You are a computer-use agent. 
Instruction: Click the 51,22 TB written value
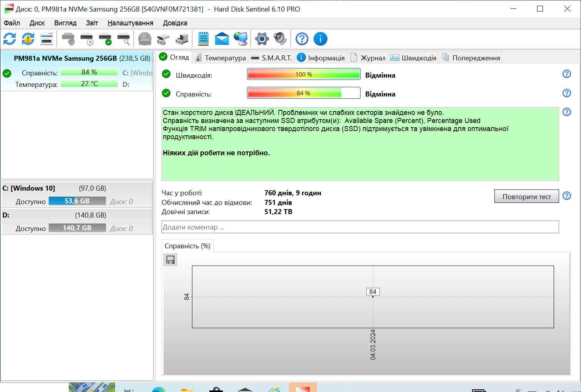(278, 212)
